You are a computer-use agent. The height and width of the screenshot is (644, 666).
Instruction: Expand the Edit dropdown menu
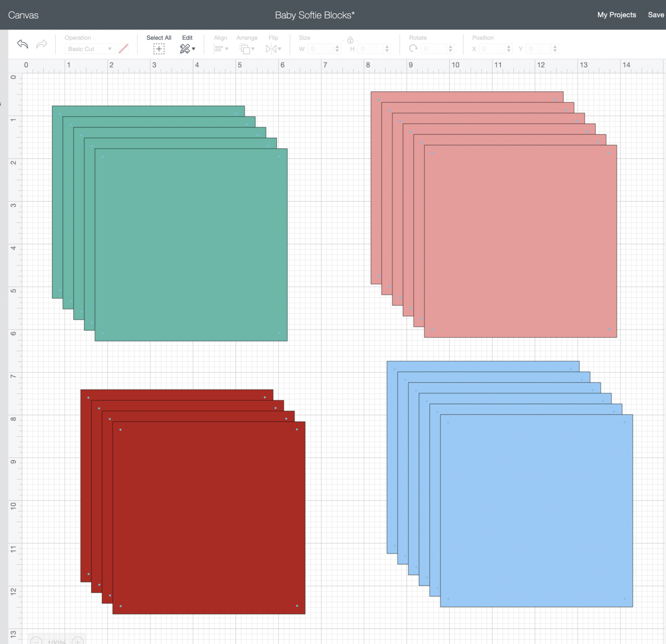coord(187,49)
